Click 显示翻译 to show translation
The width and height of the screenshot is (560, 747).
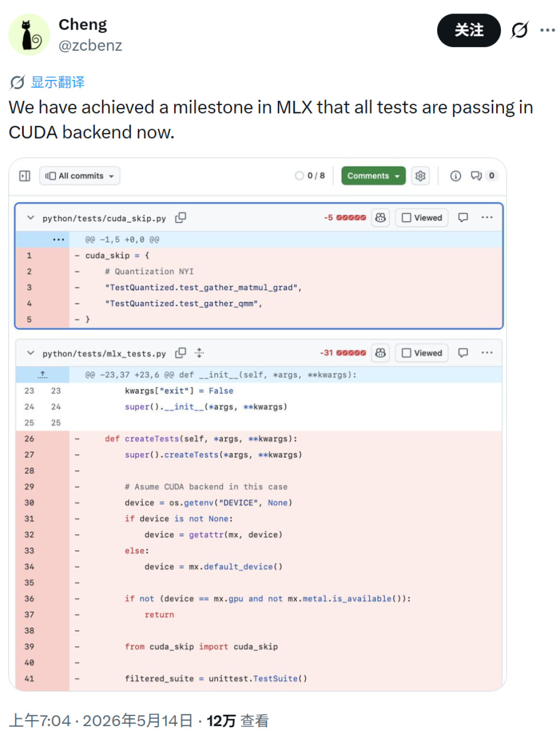(x=58, y=82)
